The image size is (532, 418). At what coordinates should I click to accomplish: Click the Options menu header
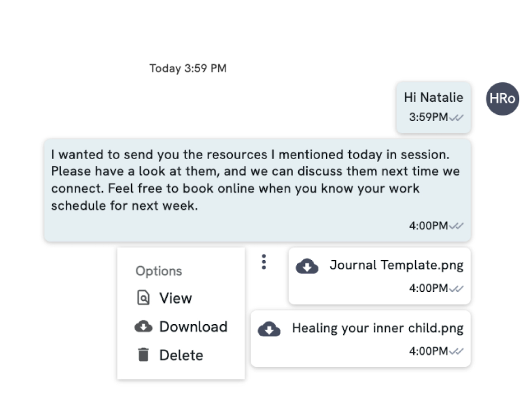coord(159,271)
